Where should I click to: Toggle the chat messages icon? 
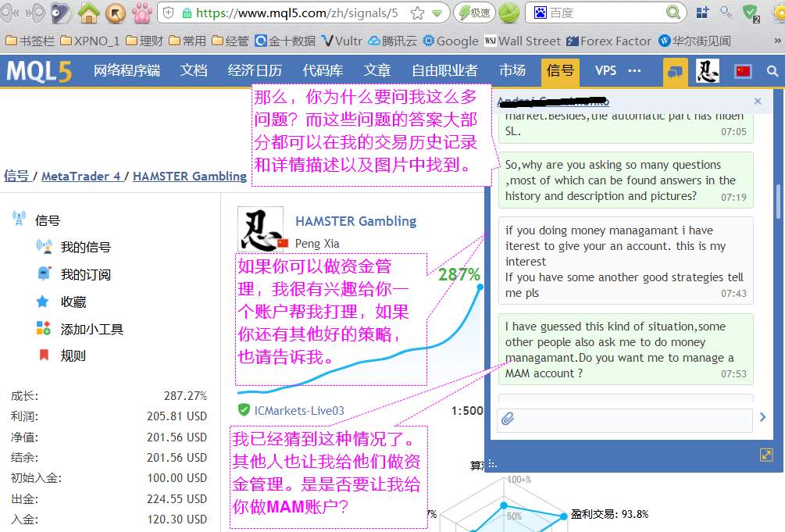pyautogui.click(x=675, y=72)
